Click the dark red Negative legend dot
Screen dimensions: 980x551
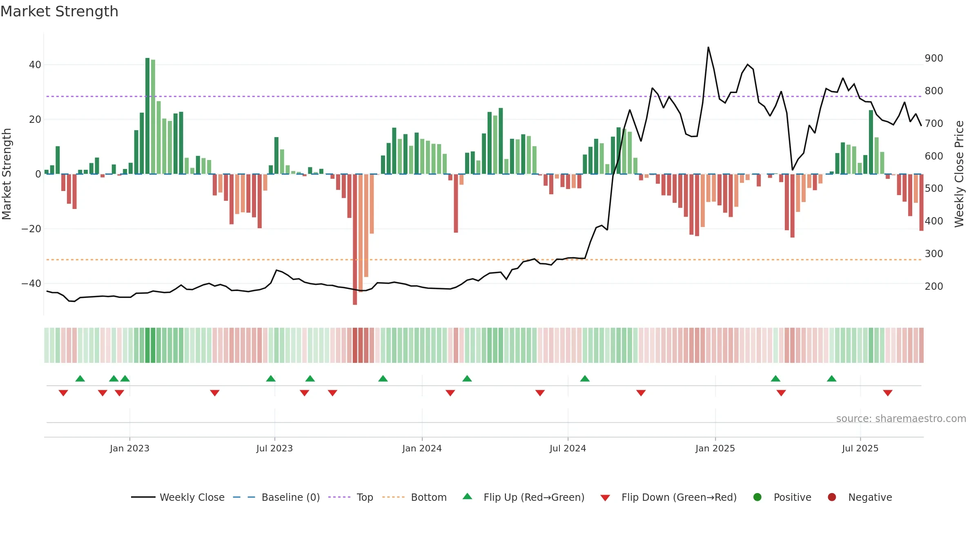point(832,497)
